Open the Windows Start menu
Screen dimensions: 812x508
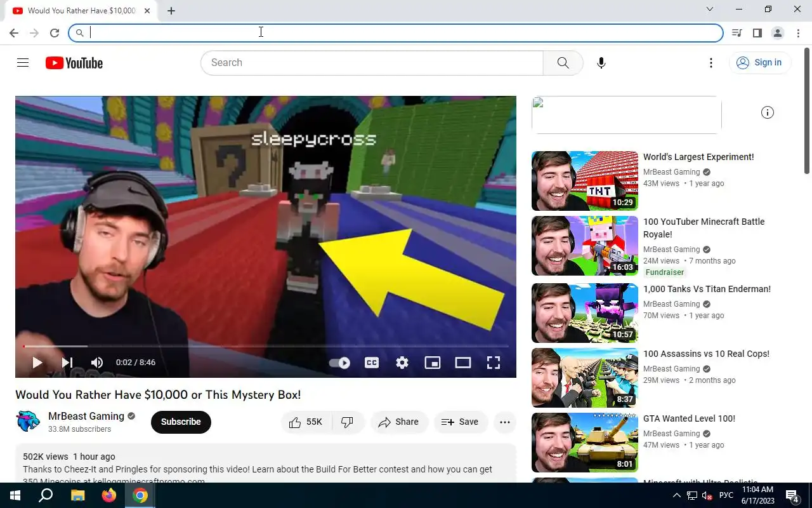pyautogui.click(x=15, y=495)
